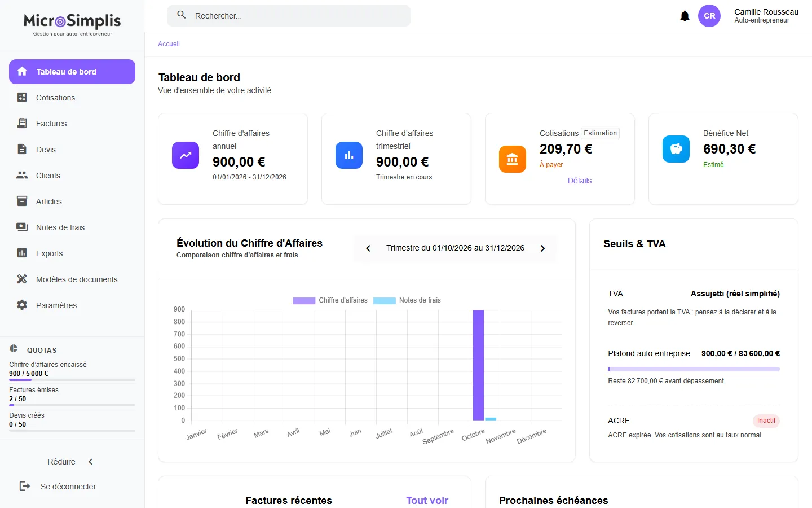Viewport: 812px width, 508px height.
Task: Click the orange Cotisations bank icon
Action: point(513,159)
